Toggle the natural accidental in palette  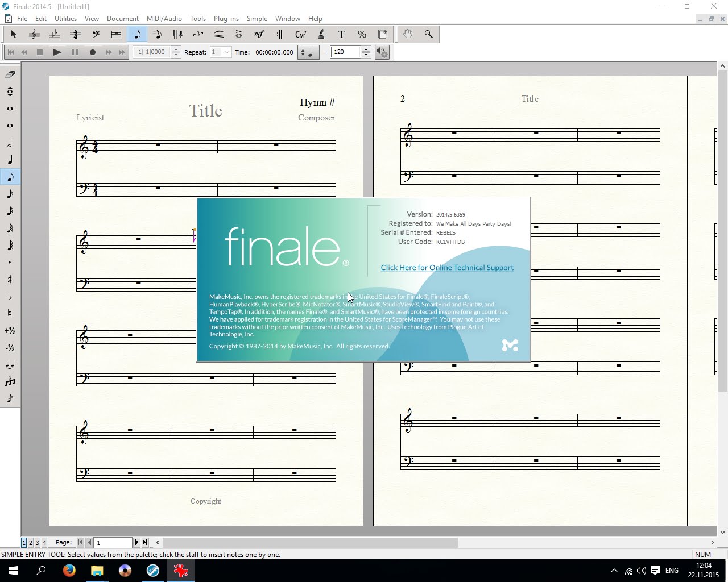click(10, 313)
